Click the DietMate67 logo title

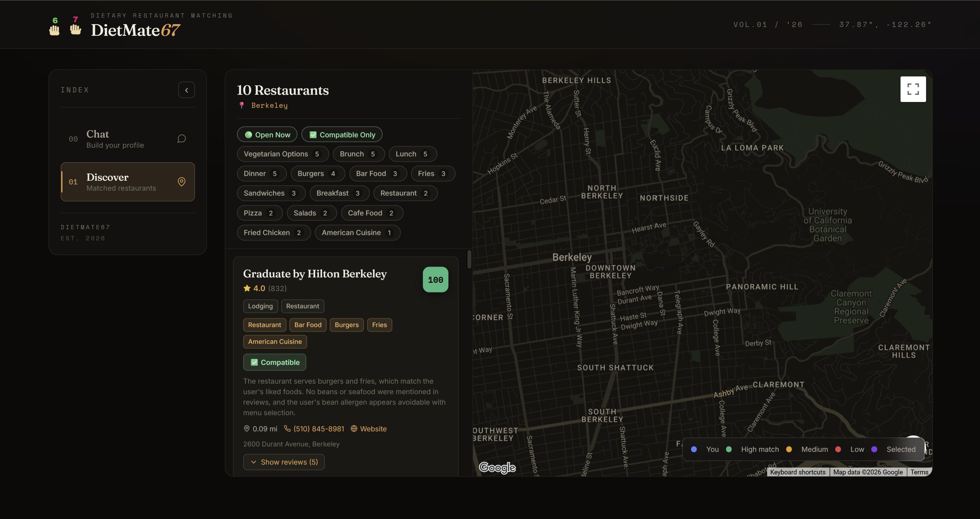(135, 30)
